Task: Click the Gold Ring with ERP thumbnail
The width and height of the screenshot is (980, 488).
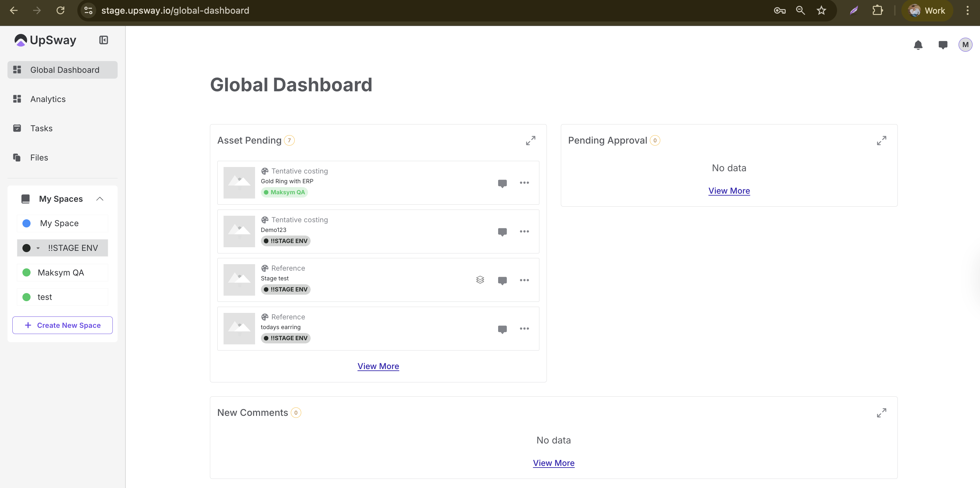Action: pos(239,183)
